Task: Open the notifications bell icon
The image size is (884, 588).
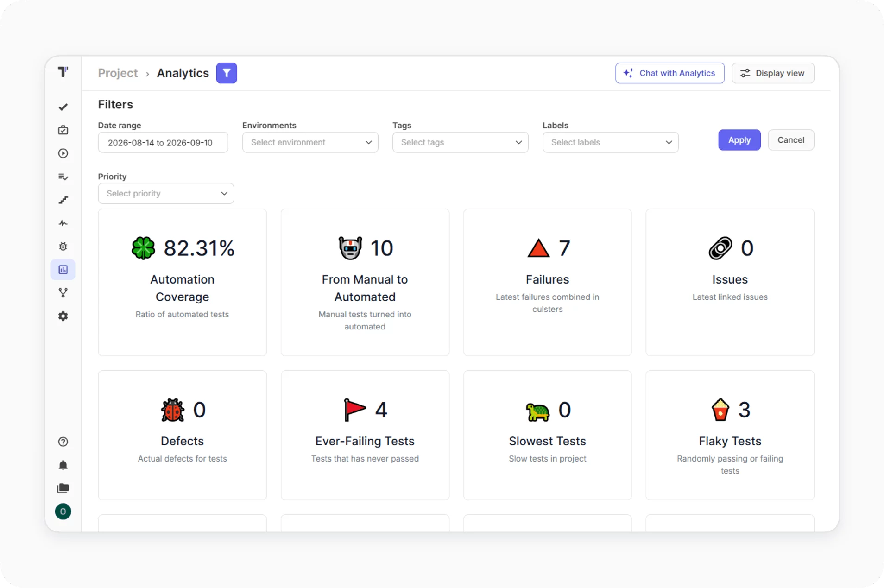Action: point(63,465)
